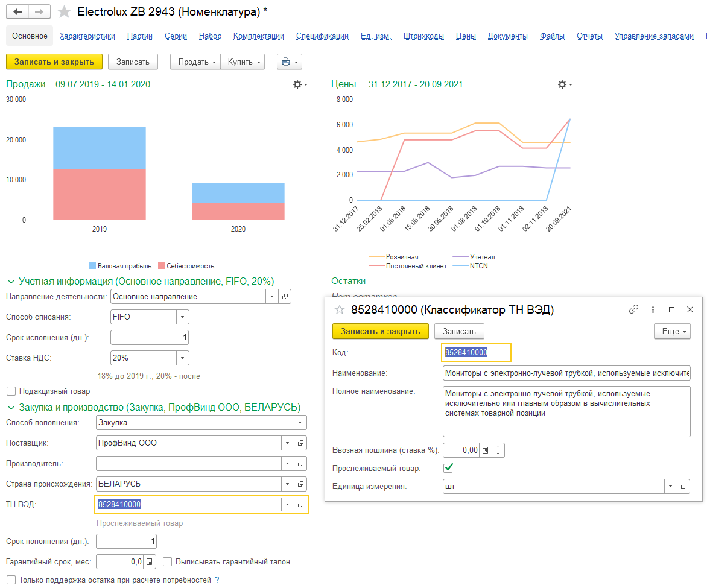Image resolution: width=707 pixels, height=588 pixels.
Task: Click Себестоимость red legend swatch
Action: point(162,265)
